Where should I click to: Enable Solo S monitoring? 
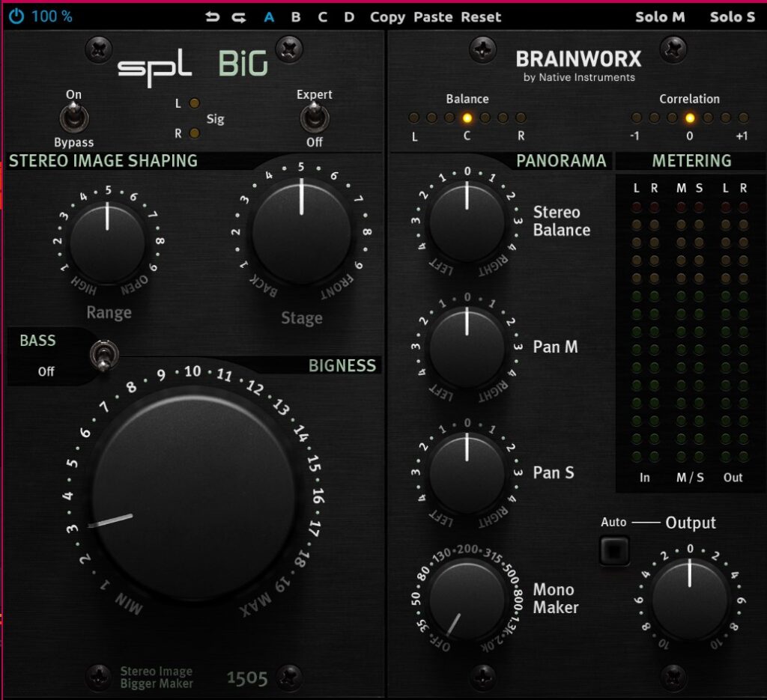tap(732, 17)
